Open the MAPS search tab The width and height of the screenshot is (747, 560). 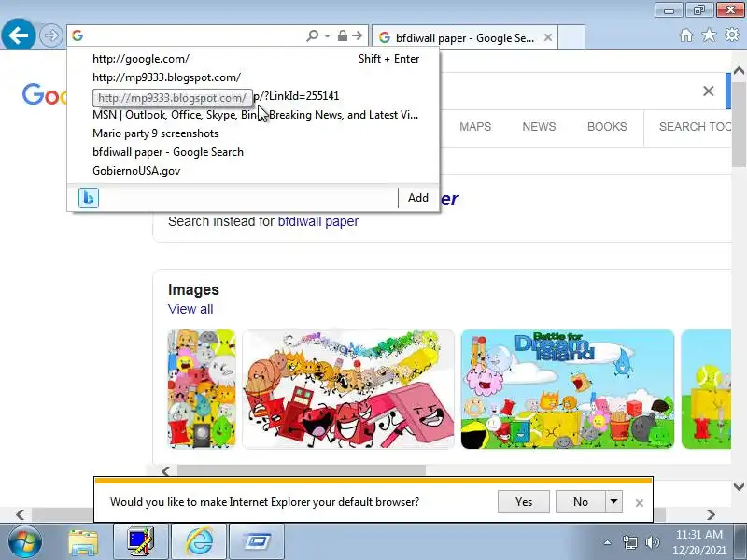tap(475, 127)
